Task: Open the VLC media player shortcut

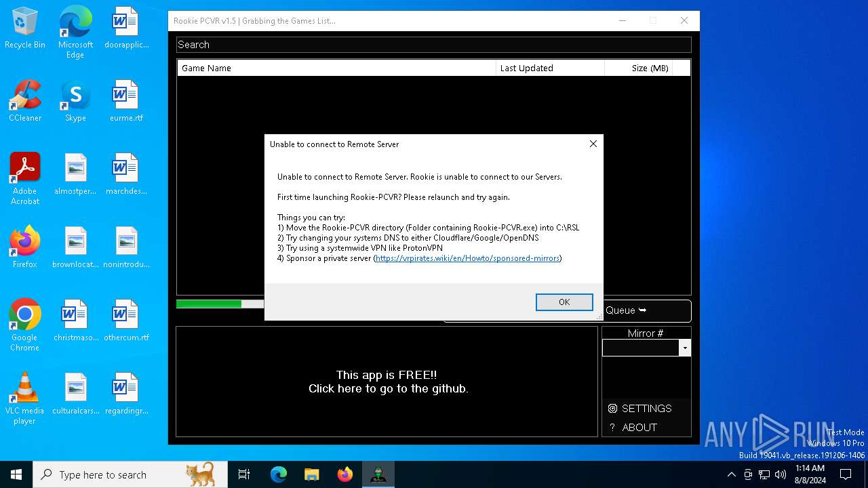Action: pyautogui.click(x=25, y=399)
